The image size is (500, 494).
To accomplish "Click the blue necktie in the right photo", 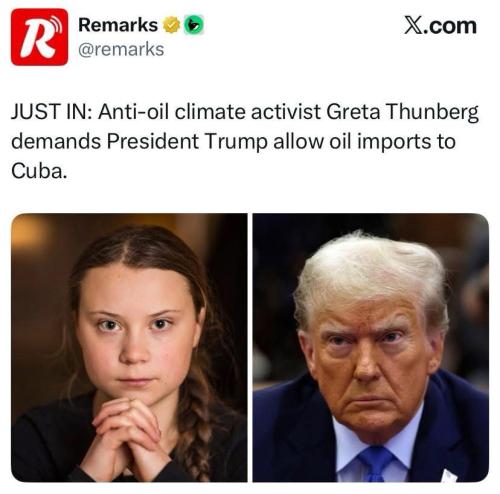I will point(376,463).
